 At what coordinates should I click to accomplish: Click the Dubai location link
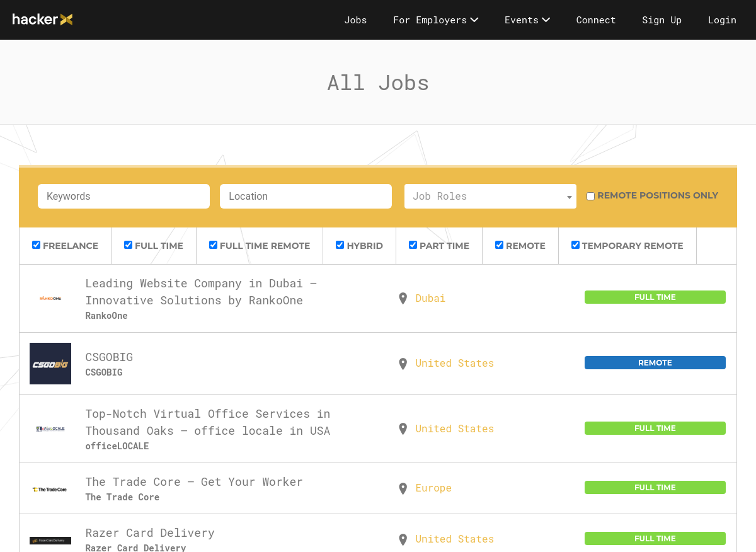[x=430, y=299]
